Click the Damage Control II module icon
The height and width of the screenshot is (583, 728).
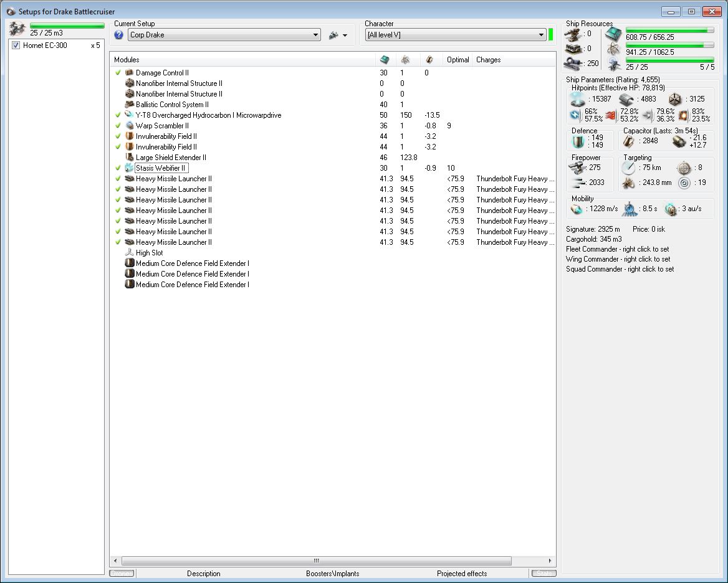[x=130, y=72]
